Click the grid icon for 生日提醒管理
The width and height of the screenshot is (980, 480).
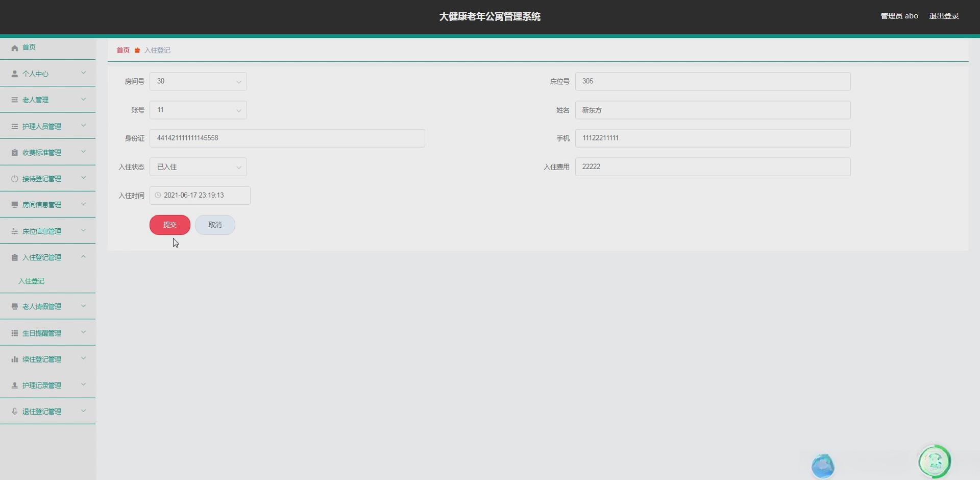pyautogui.click(x=15, y=333)
